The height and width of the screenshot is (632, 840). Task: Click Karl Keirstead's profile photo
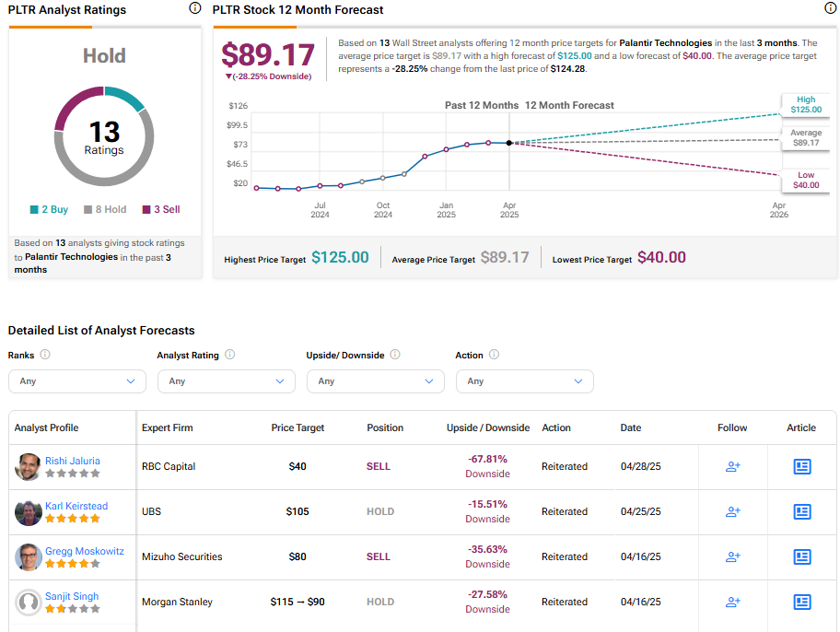tap(28, 512)
